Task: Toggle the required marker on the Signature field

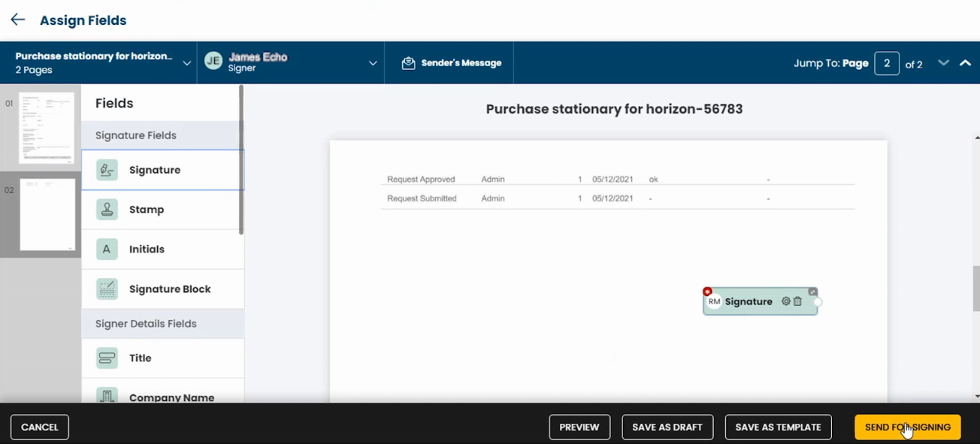Action: [707, 291]
